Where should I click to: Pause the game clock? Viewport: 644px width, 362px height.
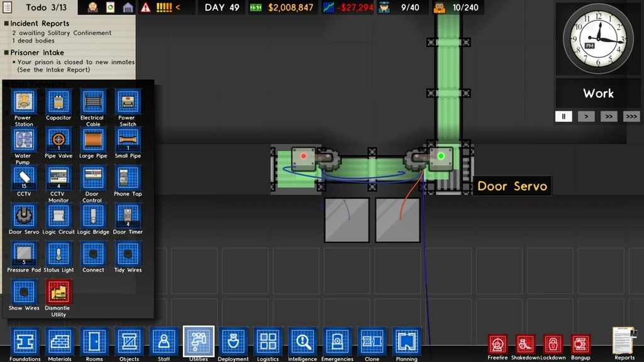coord(563,116)
